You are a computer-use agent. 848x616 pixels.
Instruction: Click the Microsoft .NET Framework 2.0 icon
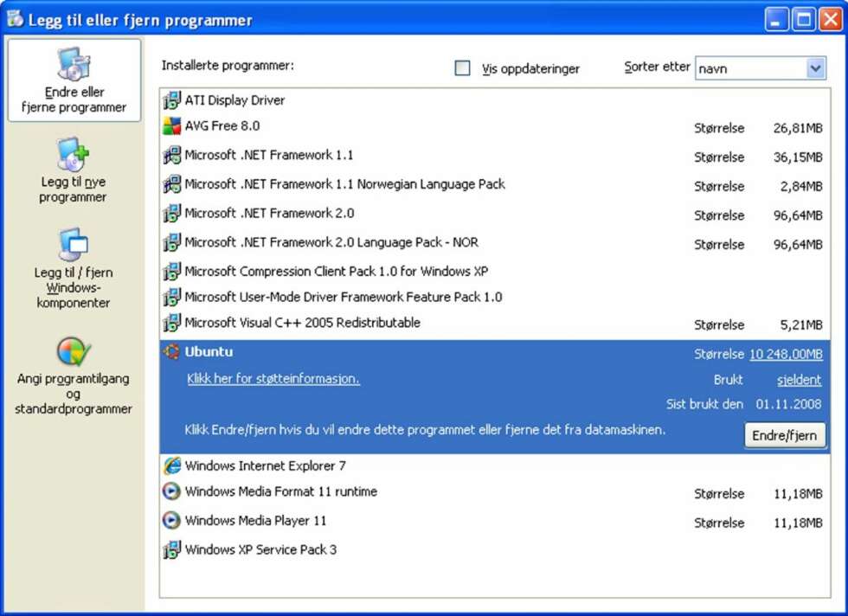(171, 214)
